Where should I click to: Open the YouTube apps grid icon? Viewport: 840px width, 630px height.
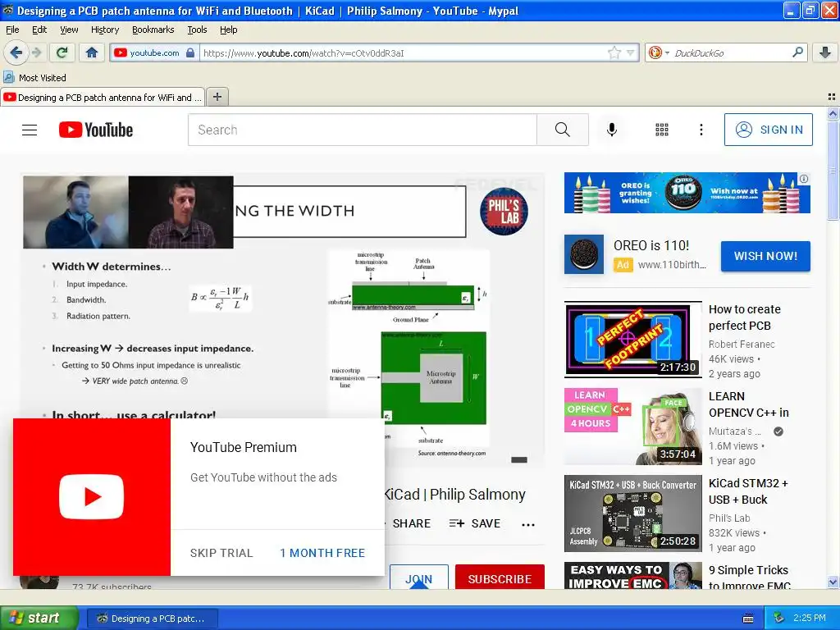pos(662,130)
